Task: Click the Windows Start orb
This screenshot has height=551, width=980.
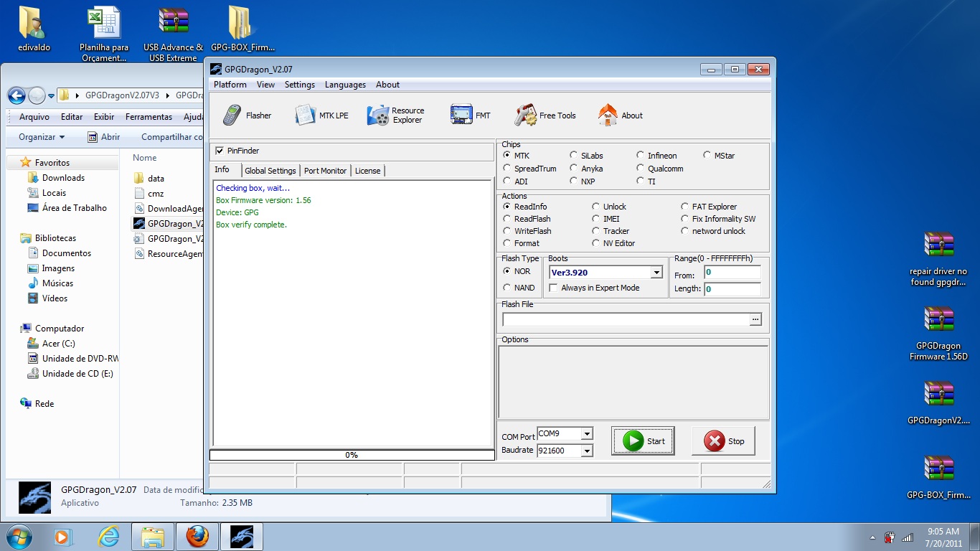Action: tap(18, 537)
